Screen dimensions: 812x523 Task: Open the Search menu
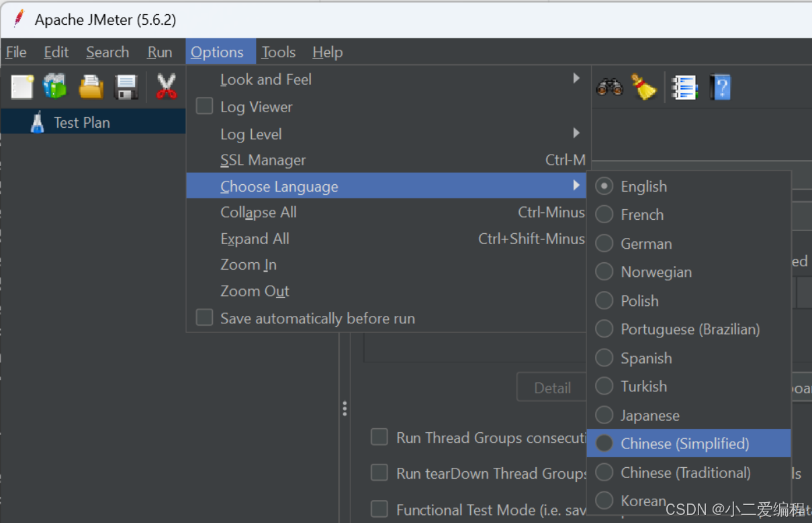(107, 52)
